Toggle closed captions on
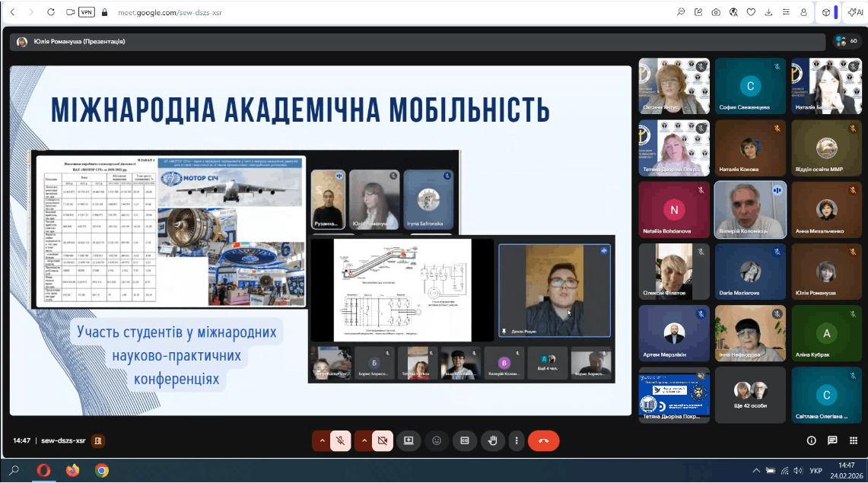The height and width of the screenshot is (483, 868). 464,440
